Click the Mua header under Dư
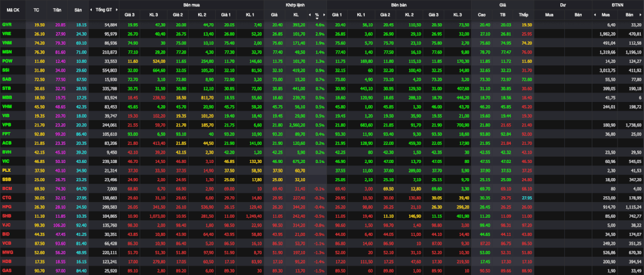This screenshot has height=275, width=644. point(548,15)
